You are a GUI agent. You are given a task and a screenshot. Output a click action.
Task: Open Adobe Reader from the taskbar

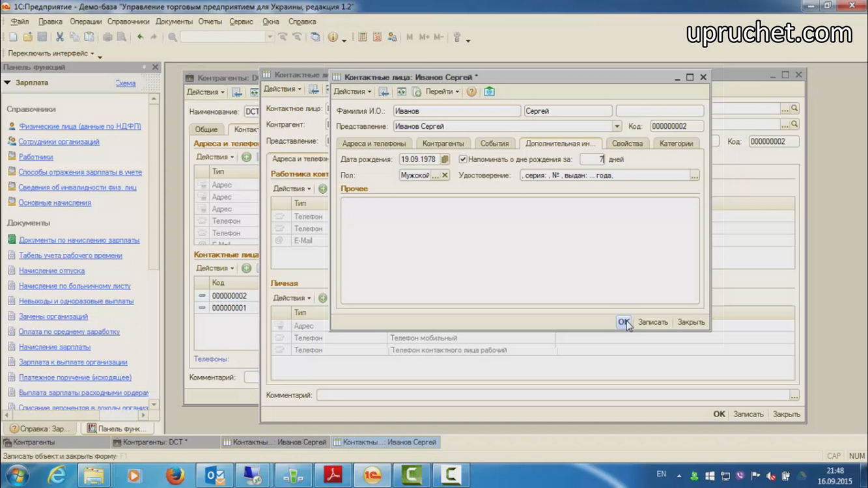pos(333,475)
